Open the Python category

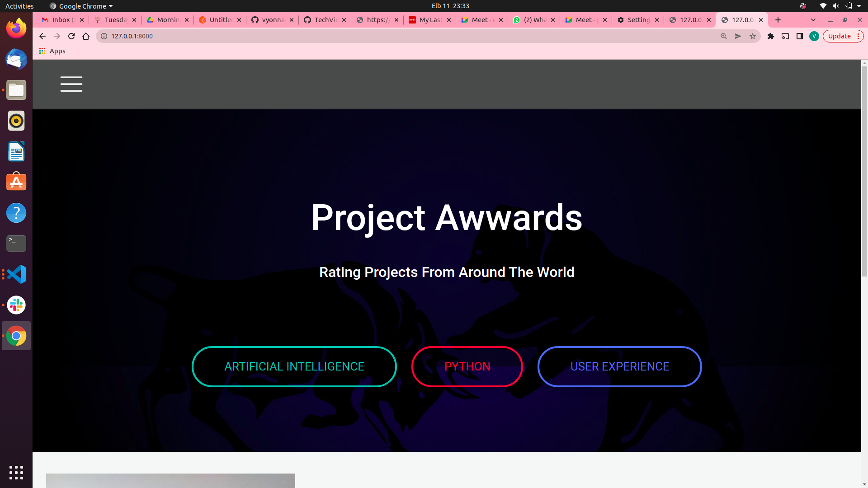[x=467, y=366]
